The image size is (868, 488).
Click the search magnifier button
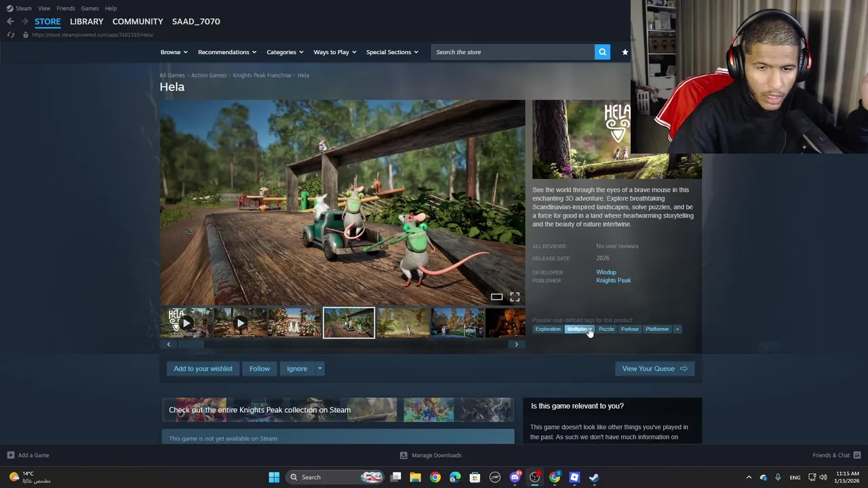602,52
